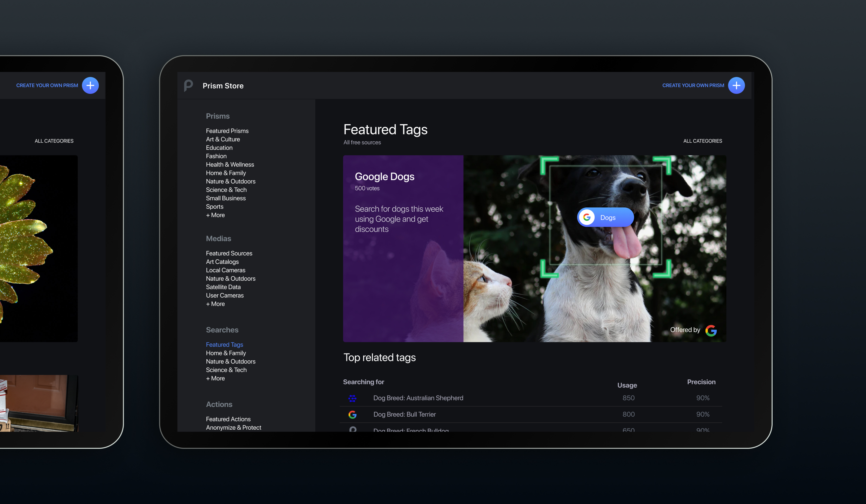Select Satellite Data under Medias
The width and height of the screenshot is (866, 504).
pyautogui.click(x=223, y=287)
